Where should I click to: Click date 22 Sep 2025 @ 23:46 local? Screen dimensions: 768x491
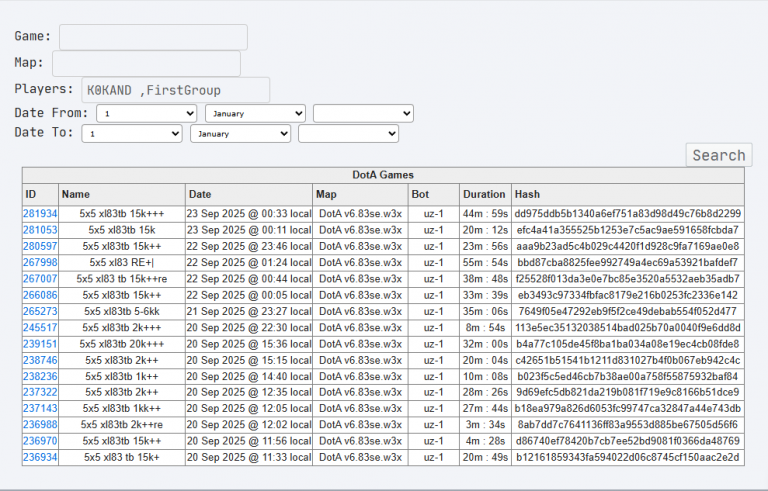[249, 246]
